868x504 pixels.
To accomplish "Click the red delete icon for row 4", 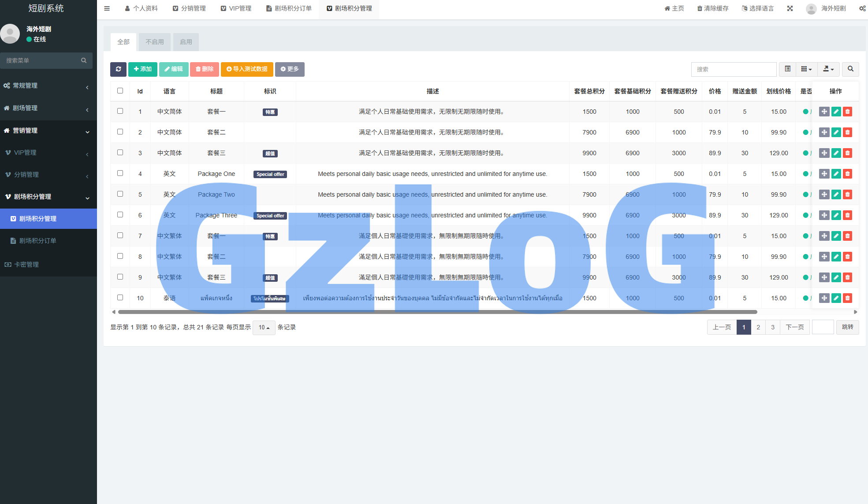I will coord(847,174).
